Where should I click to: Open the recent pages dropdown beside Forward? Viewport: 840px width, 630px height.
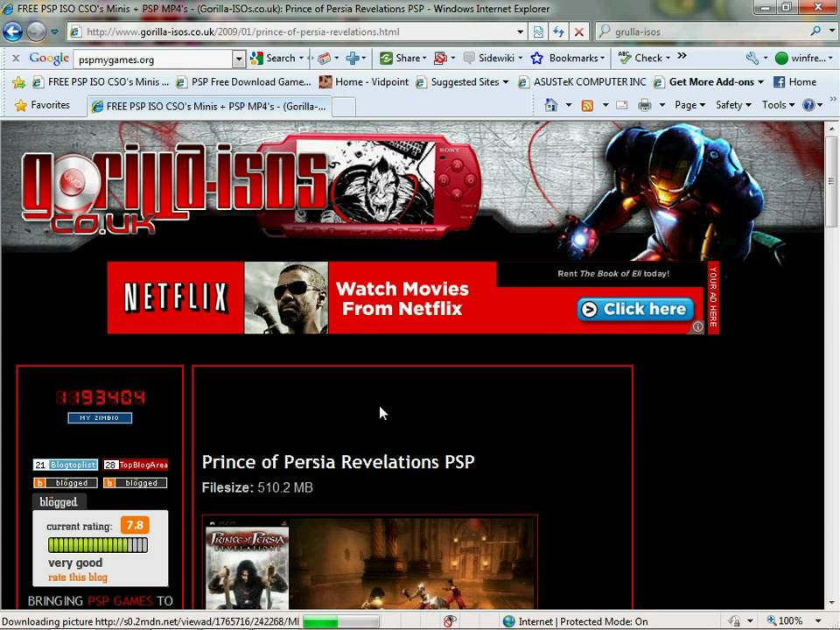pyautogui.click(x=54, y=31)
